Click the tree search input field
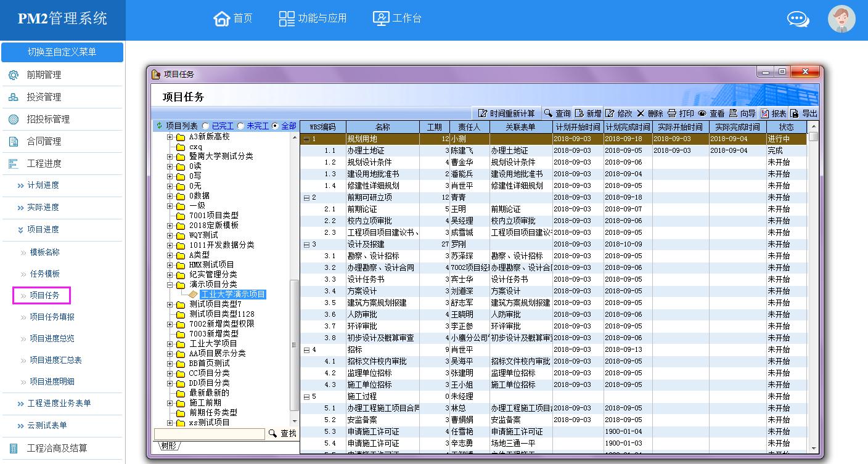The image size is (868, 464). (x=209, y=434)
